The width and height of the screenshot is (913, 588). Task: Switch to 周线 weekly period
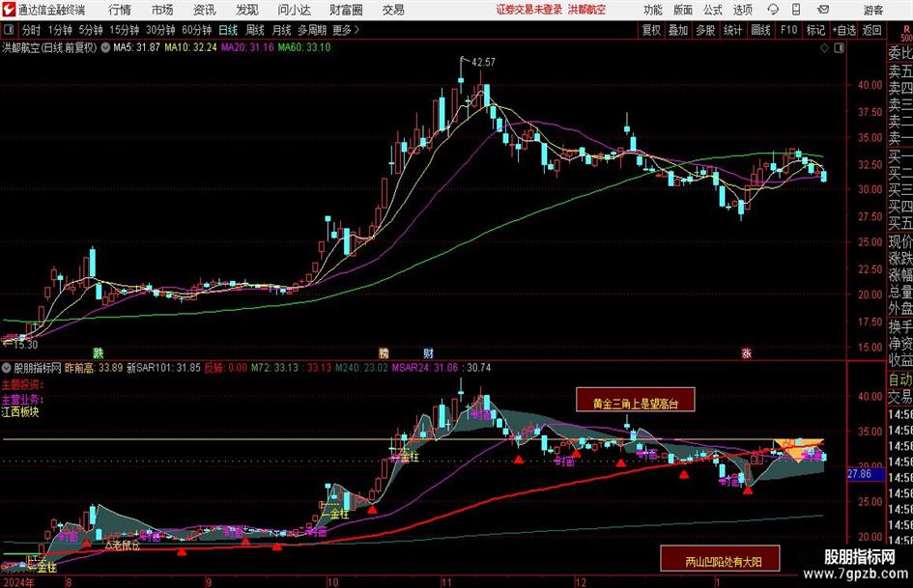(255, 30)
